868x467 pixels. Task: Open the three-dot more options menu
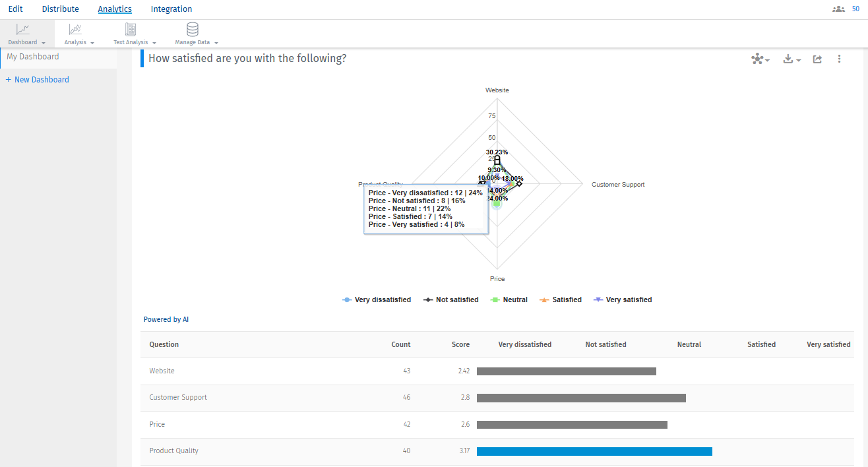click(x=839, y=59)
